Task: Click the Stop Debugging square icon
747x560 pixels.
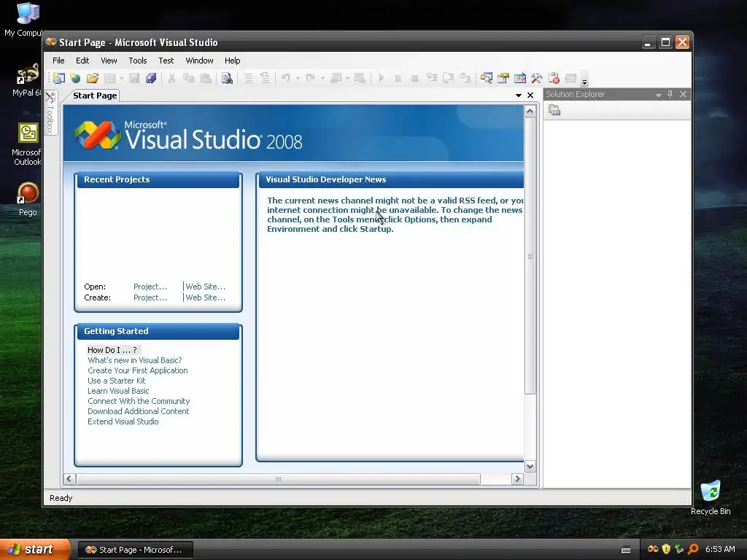Action: coord(414,78)
